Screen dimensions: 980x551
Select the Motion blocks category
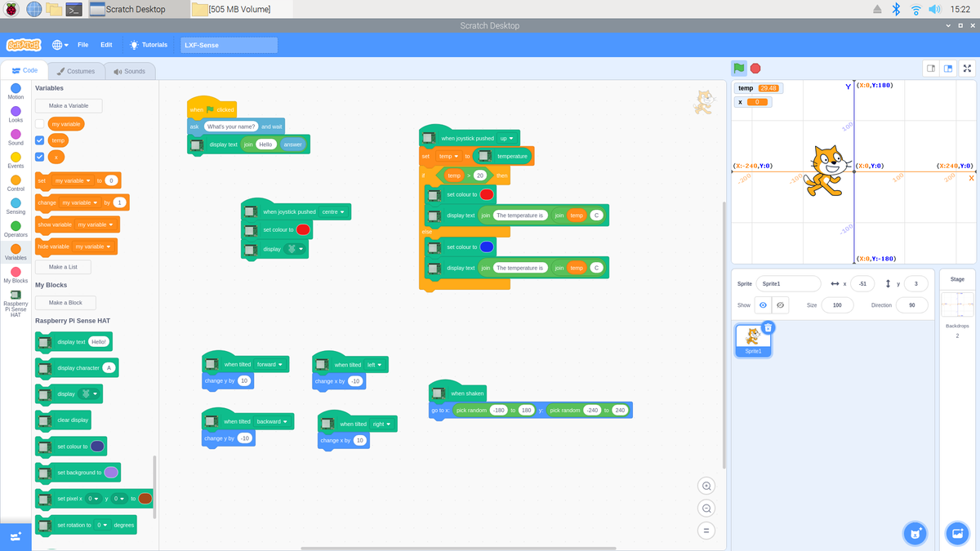tap(16, 90)
